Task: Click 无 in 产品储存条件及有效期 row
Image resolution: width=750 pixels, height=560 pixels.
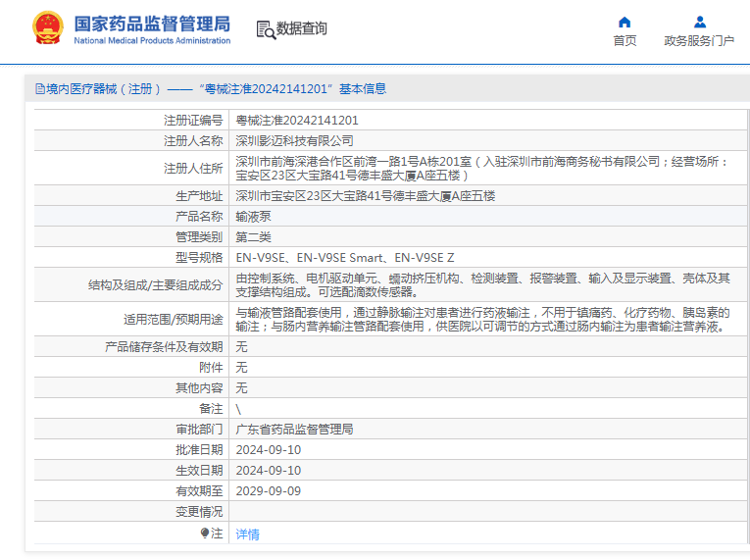Action: [241, 346]
